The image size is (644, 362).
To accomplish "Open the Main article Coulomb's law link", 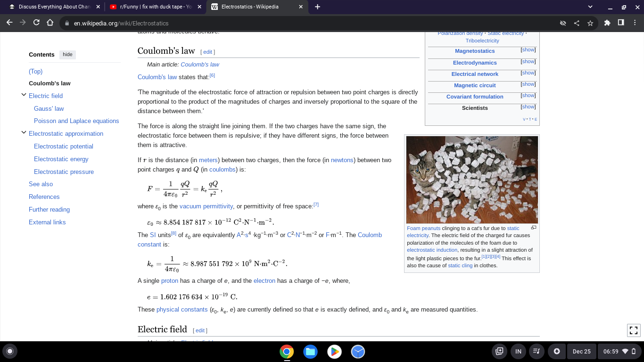I will [x=200, y=65].
